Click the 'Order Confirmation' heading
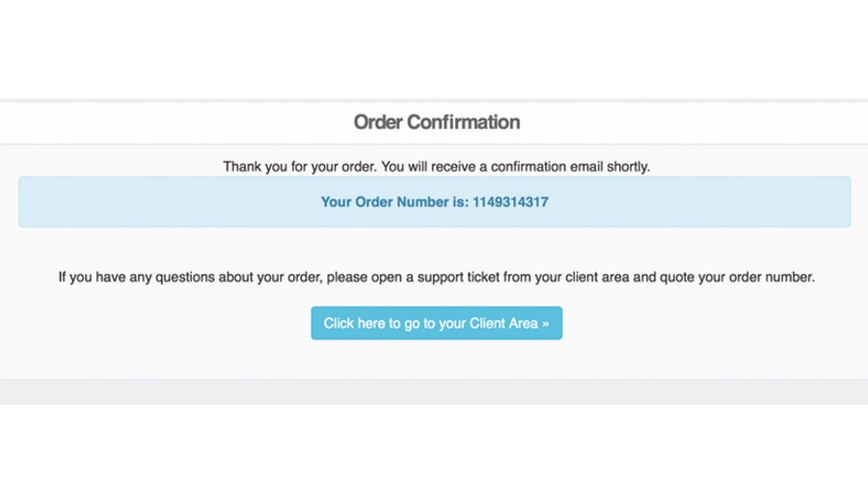Image resolution: width=868 pixels, height=482 pixels. click(x=437, y=122)
